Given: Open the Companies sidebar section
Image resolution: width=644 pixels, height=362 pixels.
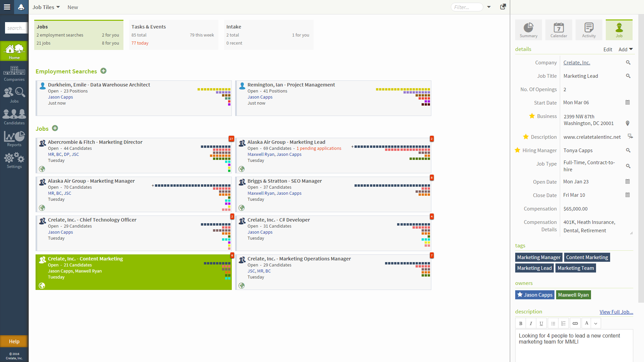Looking at the screenshot, I should point(14,74).
